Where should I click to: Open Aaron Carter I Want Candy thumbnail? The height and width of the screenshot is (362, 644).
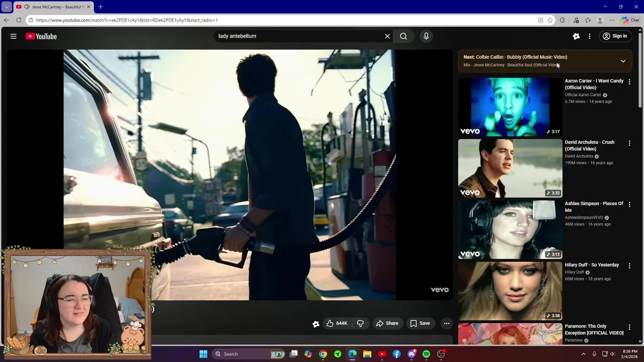point(510,107)
